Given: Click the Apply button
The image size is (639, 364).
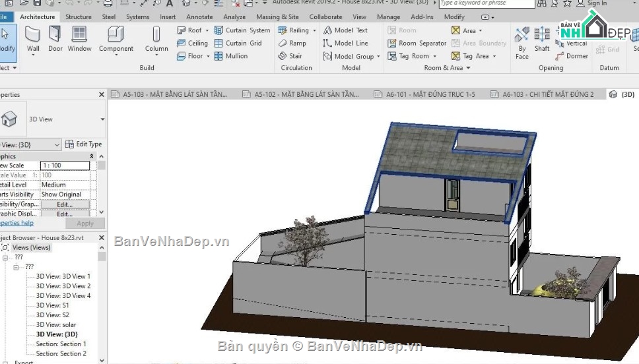Looking at the screenshot, I should [84, 223].
